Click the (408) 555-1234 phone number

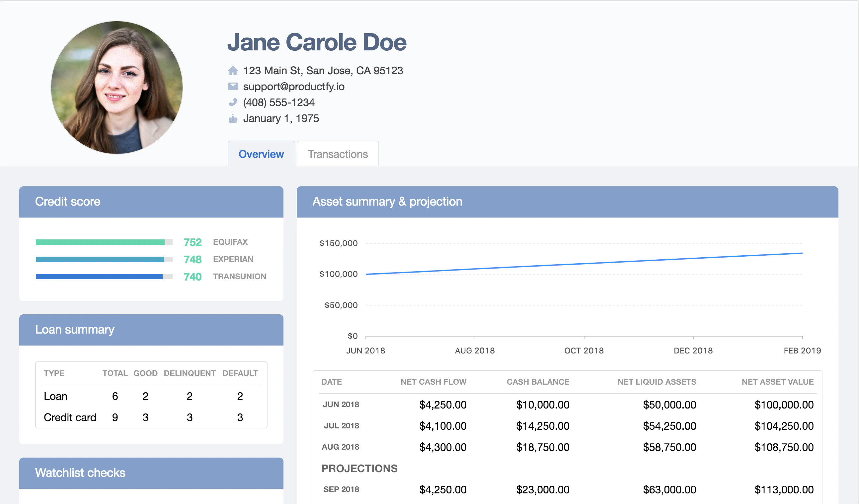coord(278,102)
